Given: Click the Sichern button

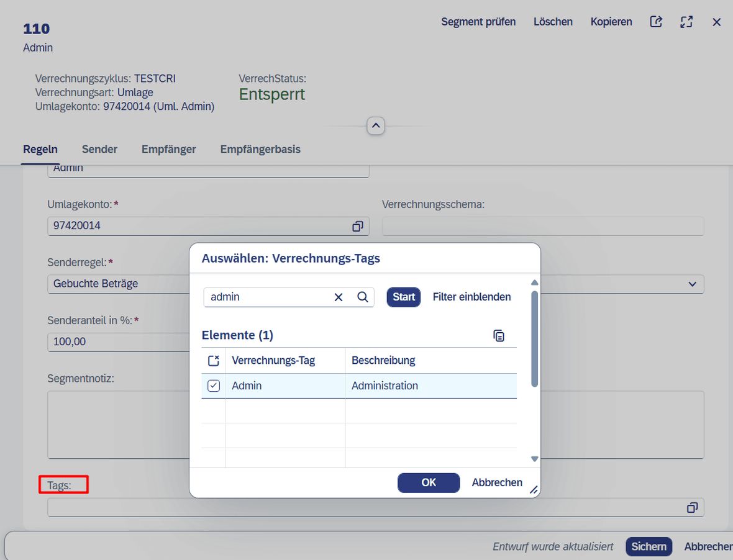Looking at the screenshot, I should (x=649, y=546).
